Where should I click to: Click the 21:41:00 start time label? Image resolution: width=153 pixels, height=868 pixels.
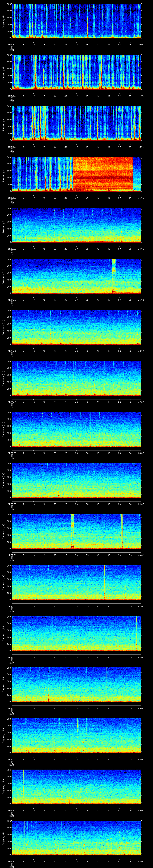tap(12, 657)
